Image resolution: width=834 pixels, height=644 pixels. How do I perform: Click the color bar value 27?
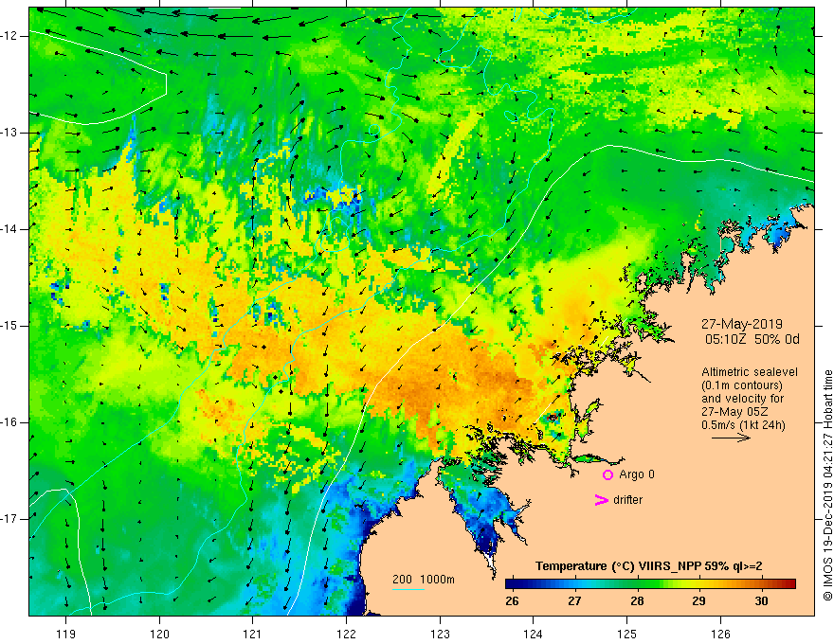tap(574, 601)
